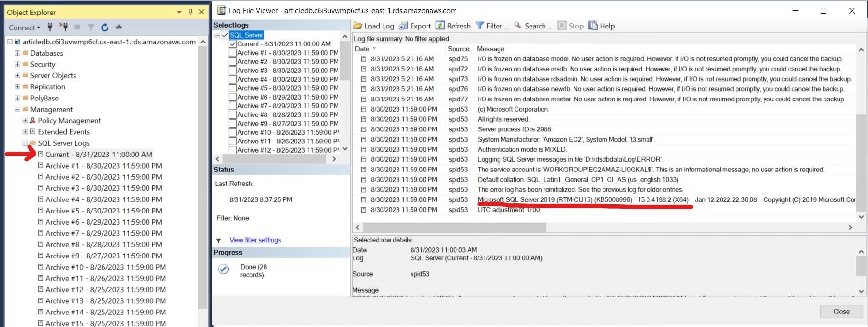
Task: Toggle the SQL Server logs checkbox
Action: 225,35
